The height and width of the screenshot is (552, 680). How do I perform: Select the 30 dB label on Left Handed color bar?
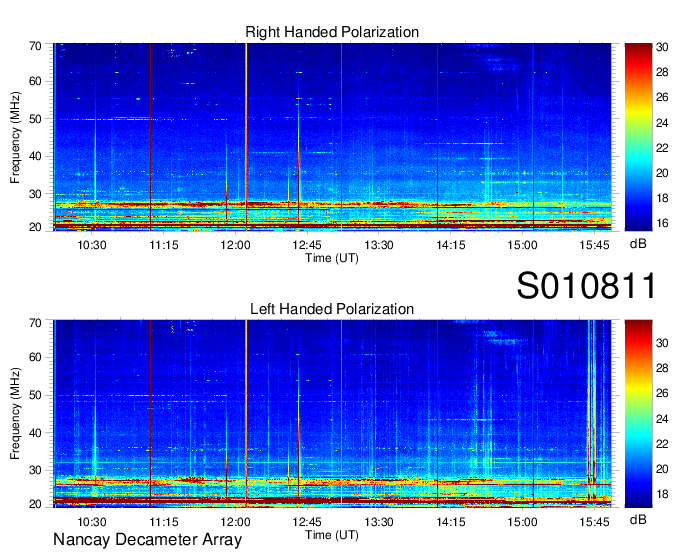coord(662,343)
